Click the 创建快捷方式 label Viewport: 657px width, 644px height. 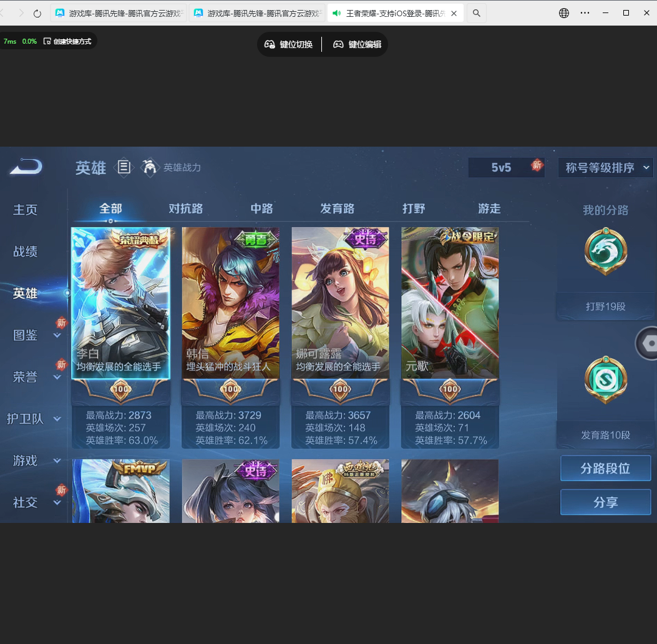tap(72, 41)
